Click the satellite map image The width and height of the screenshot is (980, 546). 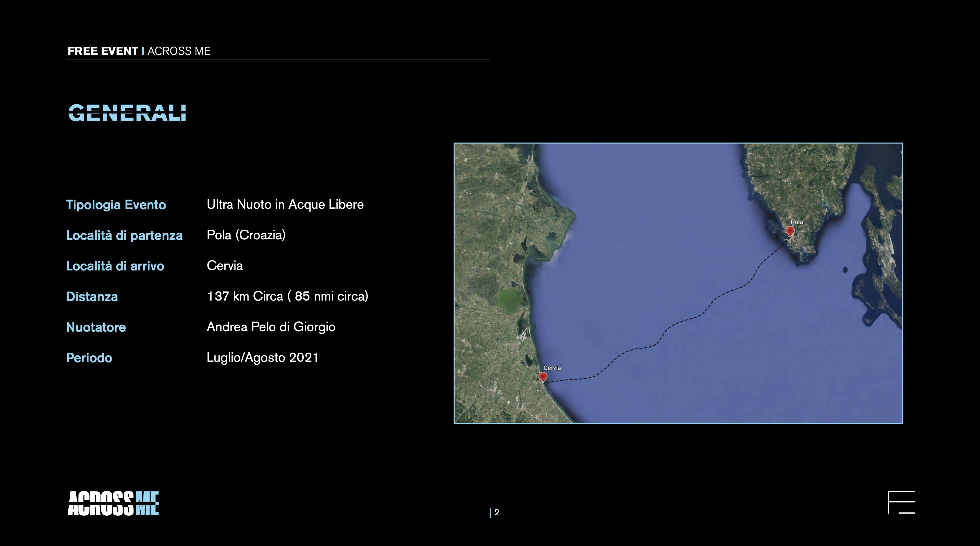678,283
